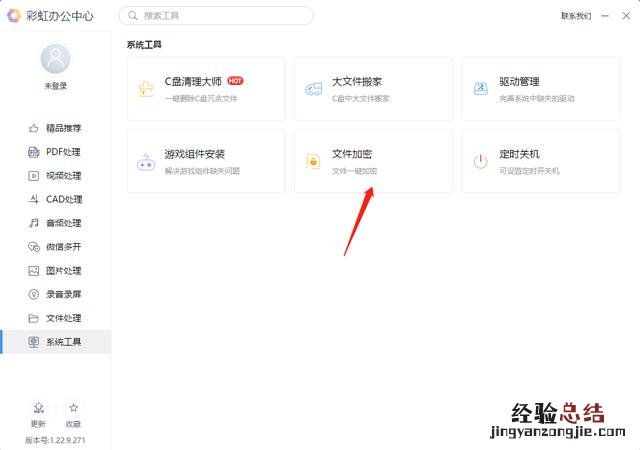Open the 精品推荐 sidebar section
This screenshot has height=450, width=640.
coord(56,128)
